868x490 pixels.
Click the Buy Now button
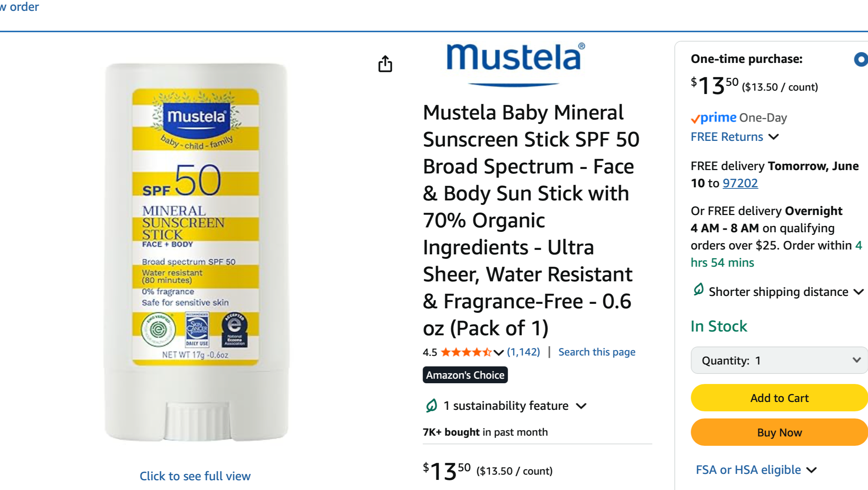[779, 432]
